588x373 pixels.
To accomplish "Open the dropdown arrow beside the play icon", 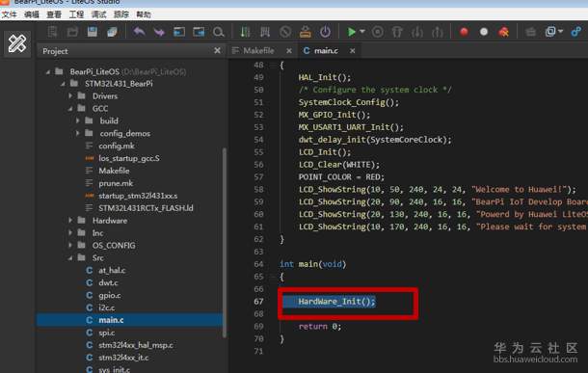I will coord(362,32).
